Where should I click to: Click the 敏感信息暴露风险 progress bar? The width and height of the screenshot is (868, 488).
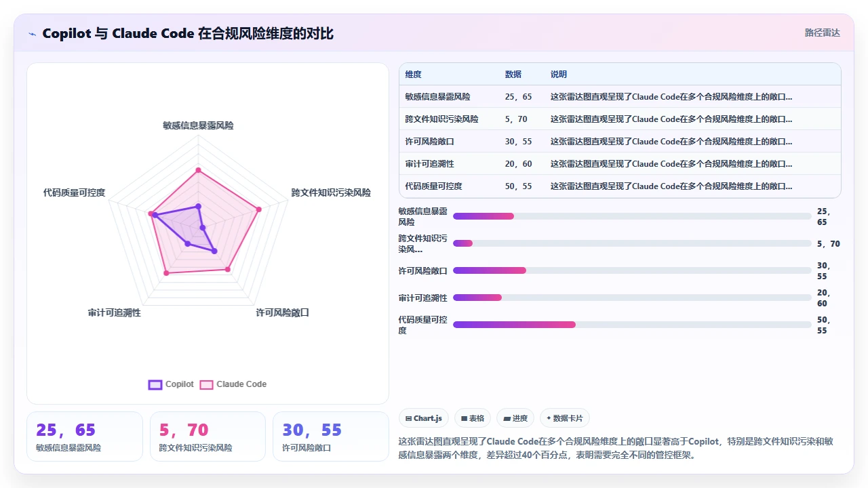coord(632,216)
